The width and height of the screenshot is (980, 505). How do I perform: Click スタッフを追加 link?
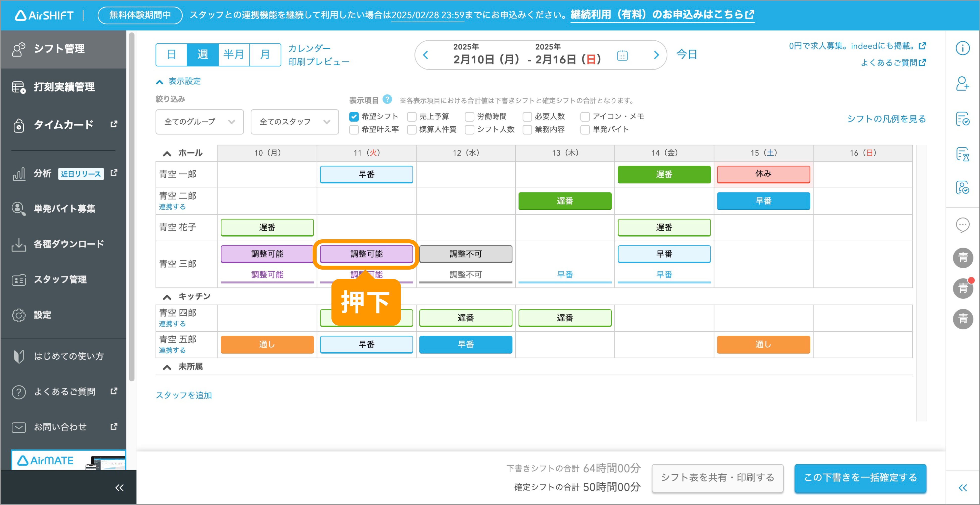coord(184,395)
